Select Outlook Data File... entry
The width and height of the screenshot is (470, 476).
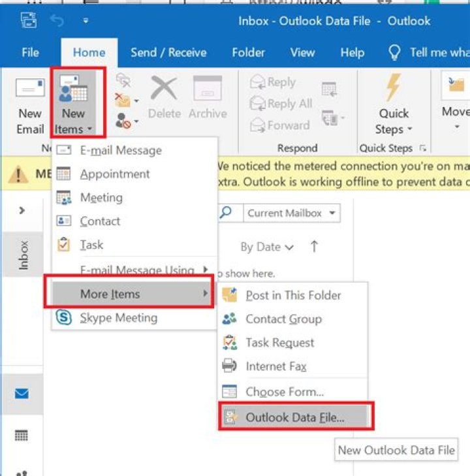pos(293,417)
